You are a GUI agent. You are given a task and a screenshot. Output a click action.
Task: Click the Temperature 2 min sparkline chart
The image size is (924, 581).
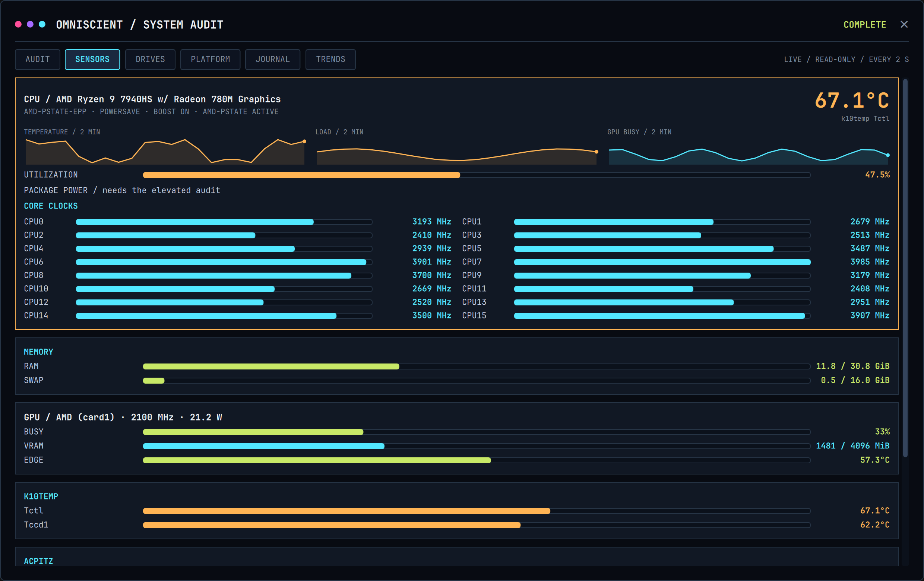(x=165, y=152)
